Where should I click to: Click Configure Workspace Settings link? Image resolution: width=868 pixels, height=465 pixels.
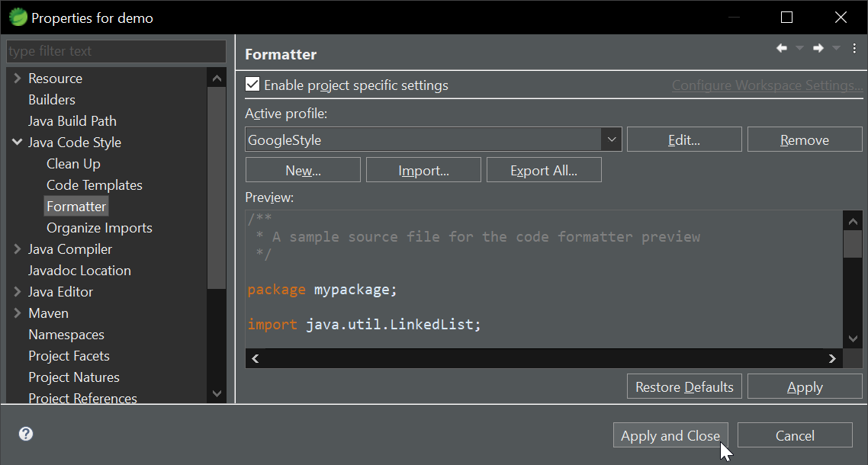point(767,85)
